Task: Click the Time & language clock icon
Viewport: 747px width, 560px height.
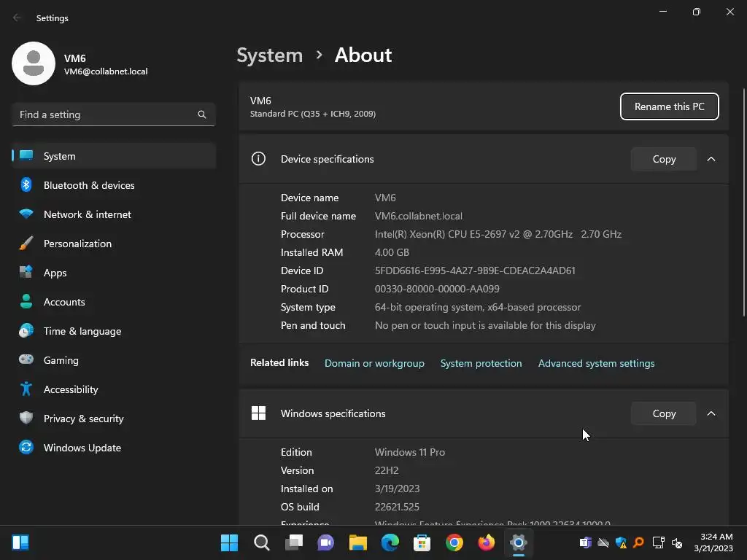Action: [26, 330]
